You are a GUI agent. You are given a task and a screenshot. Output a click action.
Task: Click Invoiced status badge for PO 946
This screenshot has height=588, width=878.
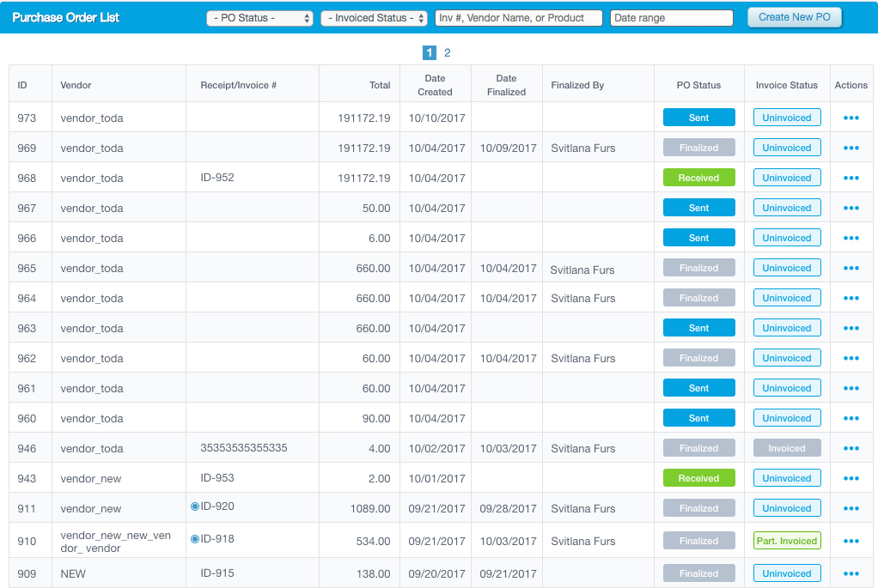pos(787,448)
